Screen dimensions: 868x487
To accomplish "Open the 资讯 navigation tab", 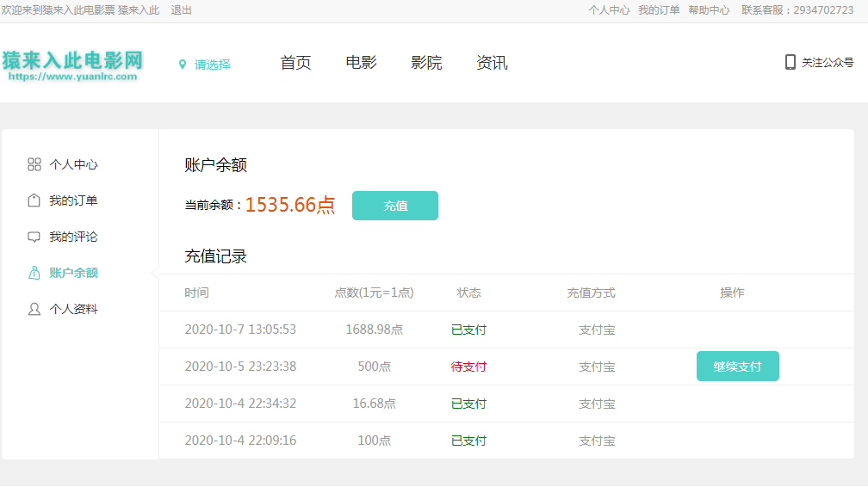I will [x=492, y=63].
